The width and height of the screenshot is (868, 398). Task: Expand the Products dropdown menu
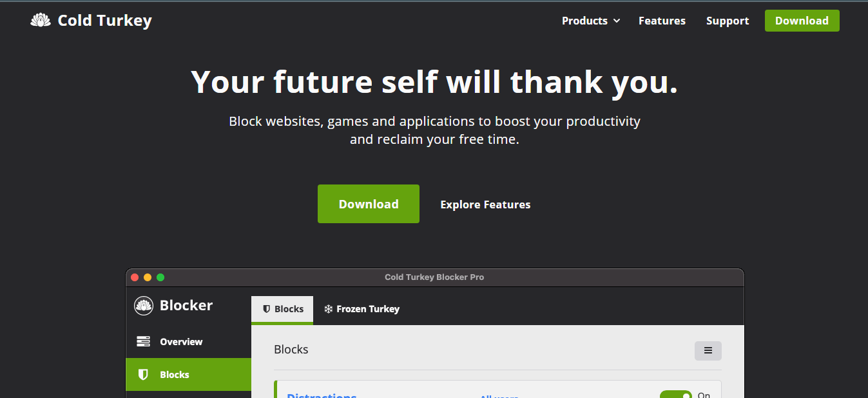click(x=584, y=21)
